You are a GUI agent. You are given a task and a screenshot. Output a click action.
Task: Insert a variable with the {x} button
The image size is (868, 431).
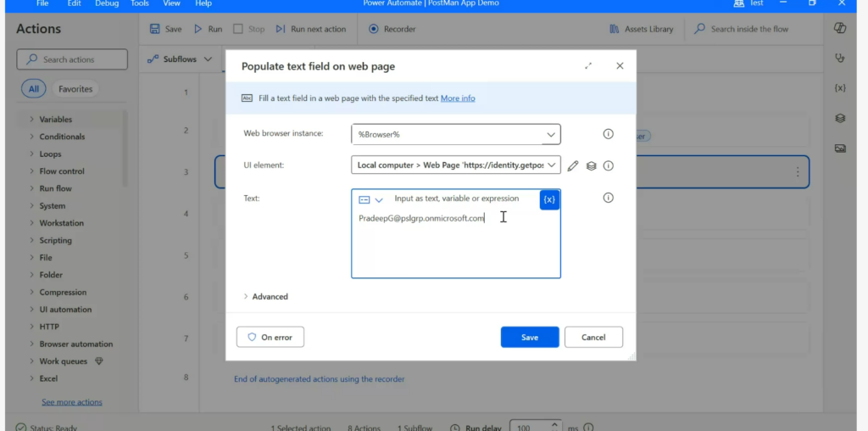(x=549, y=199)
